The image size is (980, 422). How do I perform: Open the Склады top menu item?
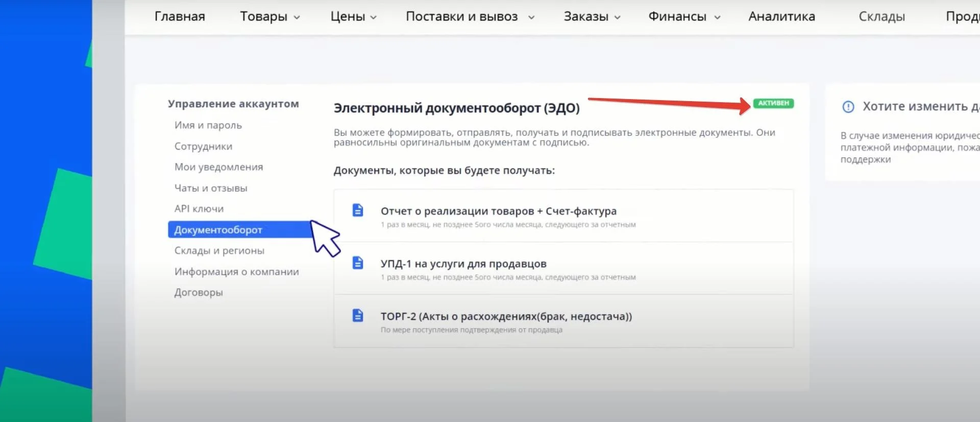[x=881, y=16]
